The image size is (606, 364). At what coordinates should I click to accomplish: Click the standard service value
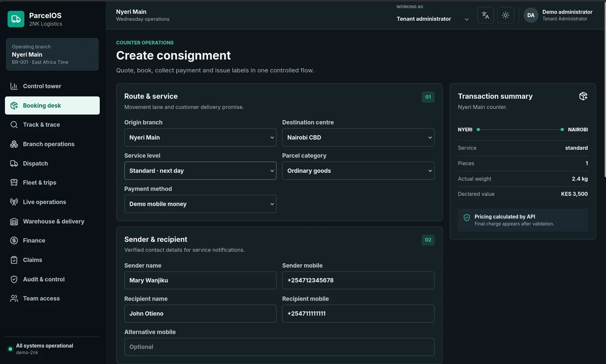(x=576, y=148)
